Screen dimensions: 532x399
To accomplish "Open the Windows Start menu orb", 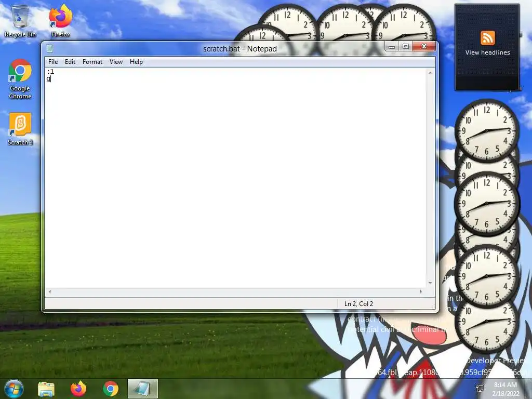I will (14, 389).
